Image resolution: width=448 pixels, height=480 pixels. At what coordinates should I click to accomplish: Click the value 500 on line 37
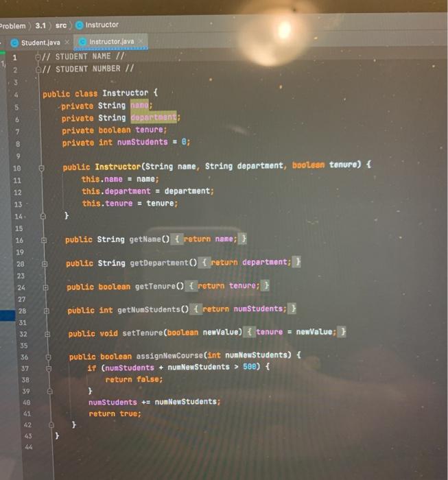click(x=250, y=366)
